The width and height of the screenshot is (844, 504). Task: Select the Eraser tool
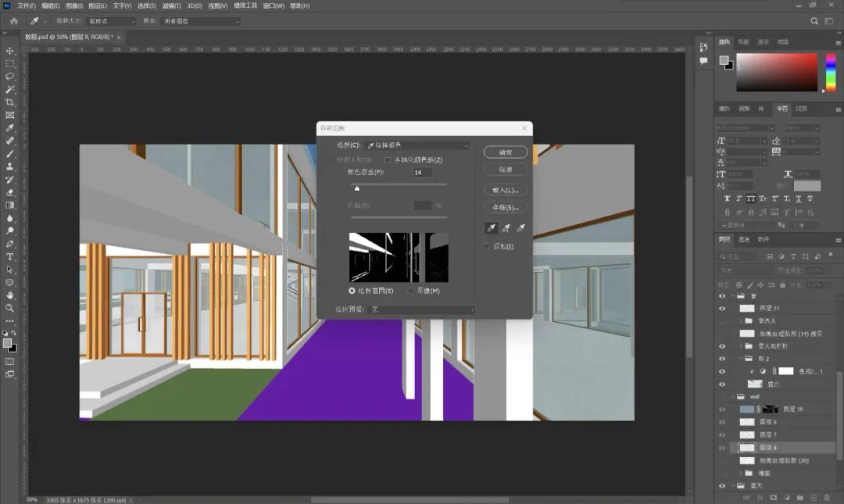tap(9, 192)
